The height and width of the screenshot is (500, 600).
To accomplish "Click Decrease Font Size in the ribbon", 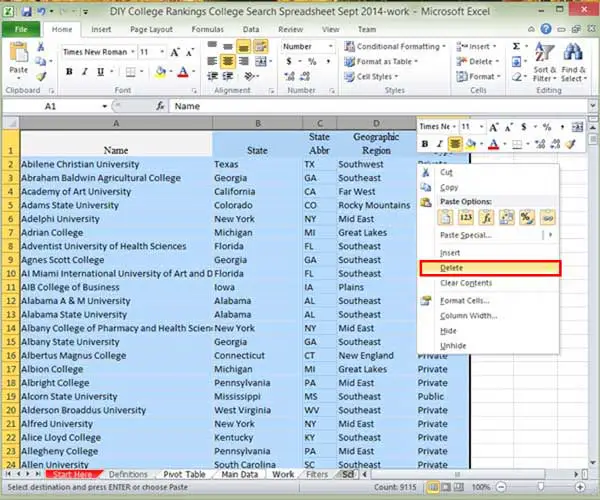I will coord(190,52).
